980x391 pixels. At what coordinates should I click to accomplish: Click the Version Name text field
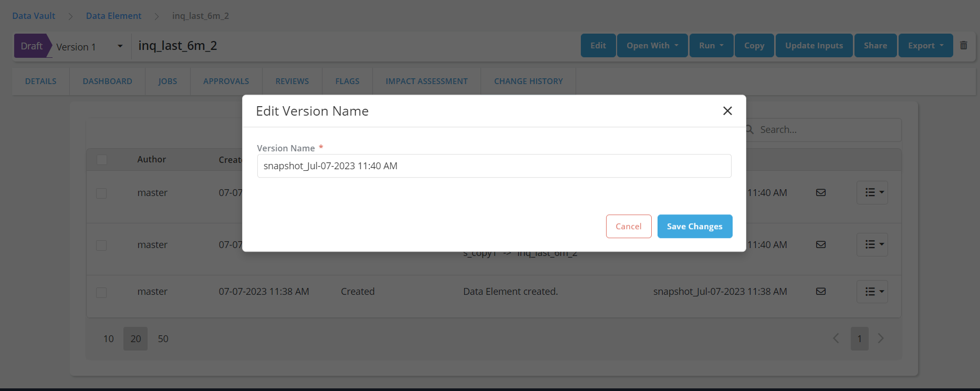click(494, 166)
